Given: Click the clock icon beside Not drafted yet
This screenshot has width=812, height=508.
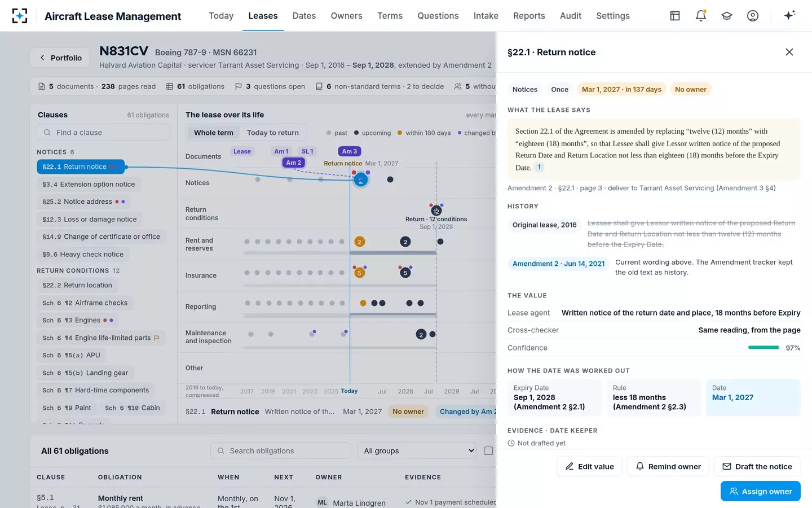Looking at the screenshot, I should [511, 443].
